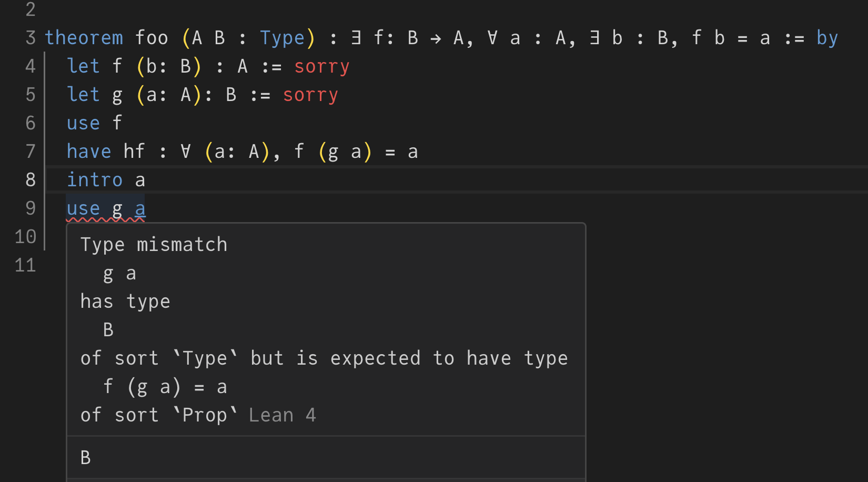Click the 'of sort Prop' text in hover

point(159,415)
